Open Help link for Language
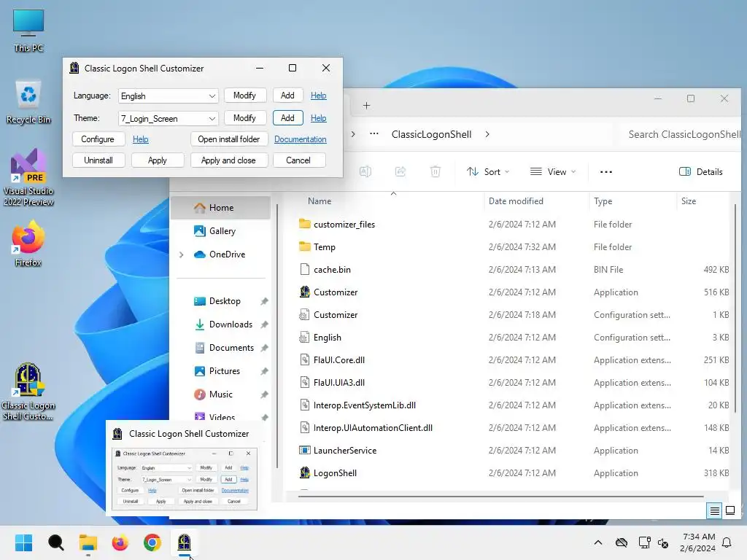747x560 pixels. 318,96
